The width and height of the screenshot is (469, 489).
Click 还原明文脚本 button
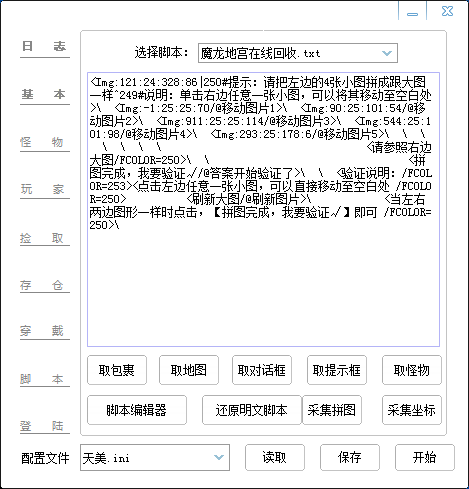pyautogui.click(x=252, y=410)
